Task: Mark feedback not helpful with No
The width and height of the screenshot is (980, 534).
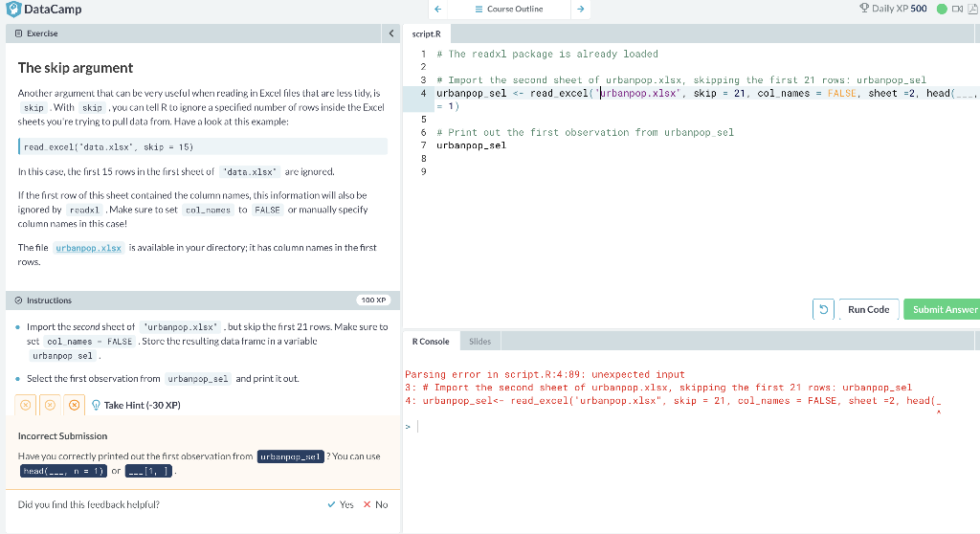Action: click(375, 504)
